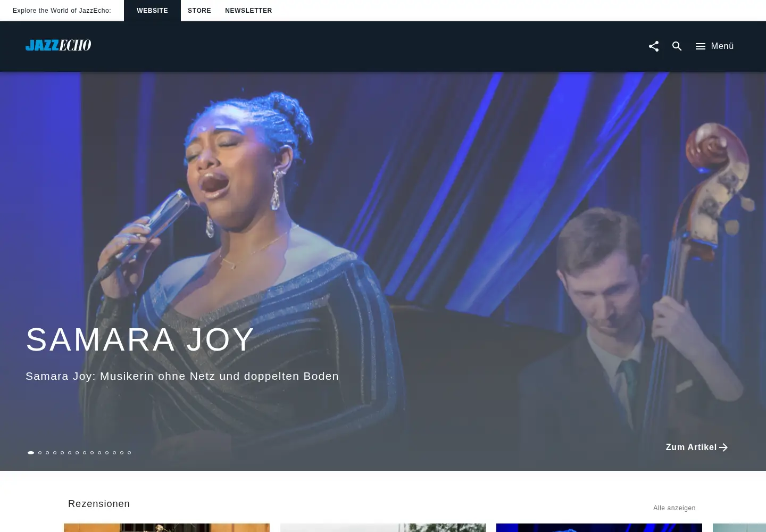Switch to the STORE tab
Screen dimensions: 766x532
199,11
